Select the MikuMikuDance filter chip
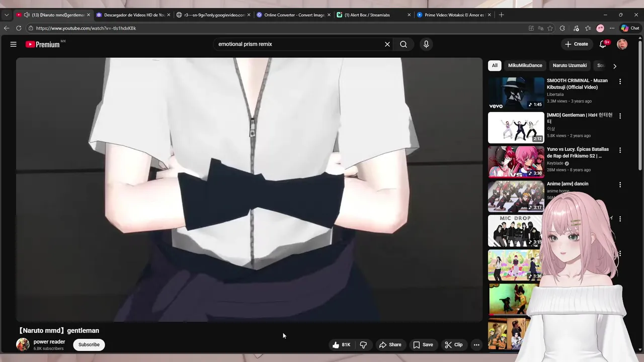644x362 pixels. pyautogui.click(x=525, y=65)
